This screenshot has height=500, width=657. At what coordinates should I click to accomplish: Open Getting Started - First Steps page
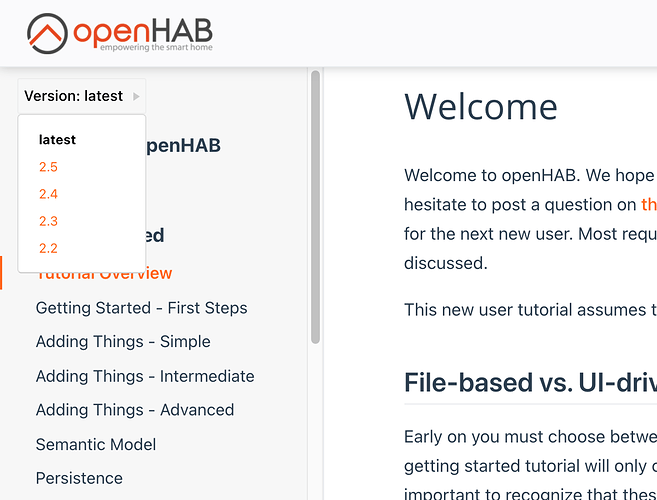(x=141, y=308)
